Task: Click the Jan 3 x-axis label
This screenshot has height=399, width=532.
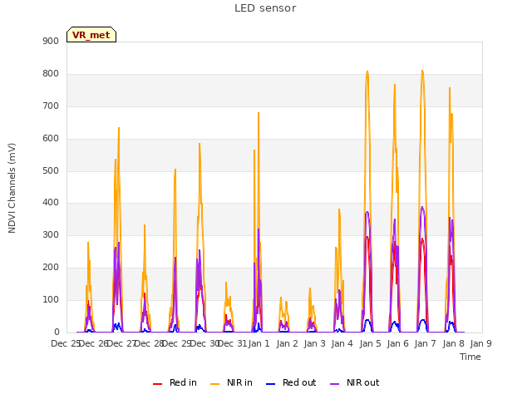Action: coord(314,343)
